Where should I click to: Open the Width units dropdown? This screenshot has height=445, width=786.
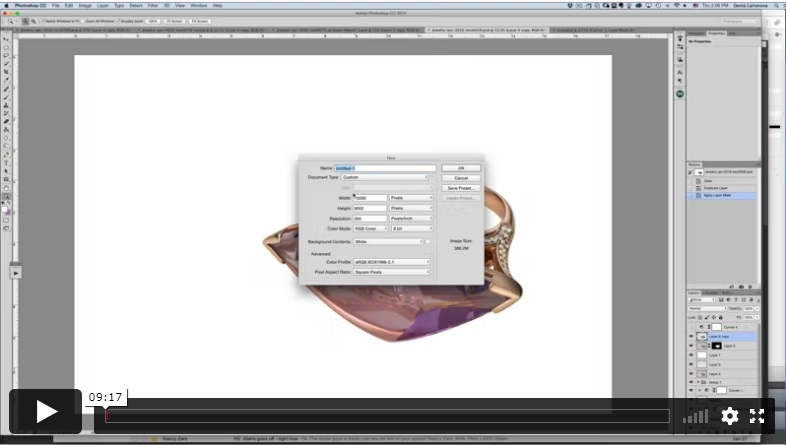pyautogui.click(x=411, y=198)
